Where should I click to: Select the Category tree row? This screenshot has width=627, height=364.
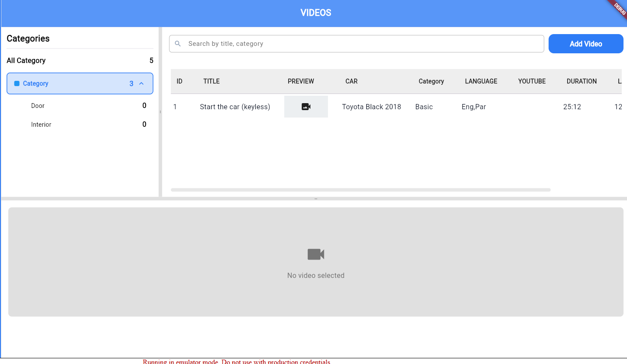tap(80, 83)
